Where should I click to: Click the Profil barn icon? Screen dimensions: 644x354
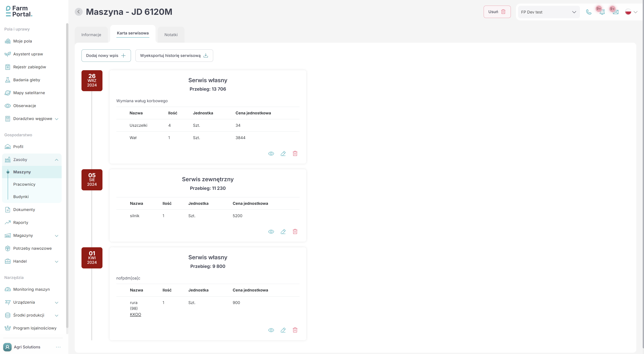(x=8, y=147)
